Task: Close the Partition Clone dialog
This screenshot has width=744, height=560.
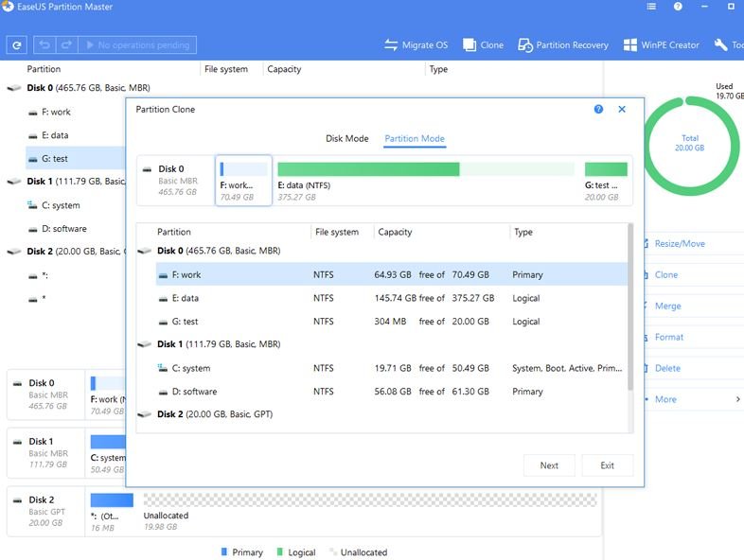Action: tap(622, 109)
